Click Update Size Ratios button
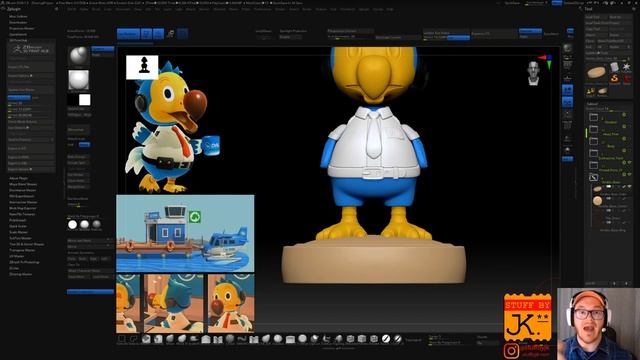This screenshot has width=640, height=360. 31,90
